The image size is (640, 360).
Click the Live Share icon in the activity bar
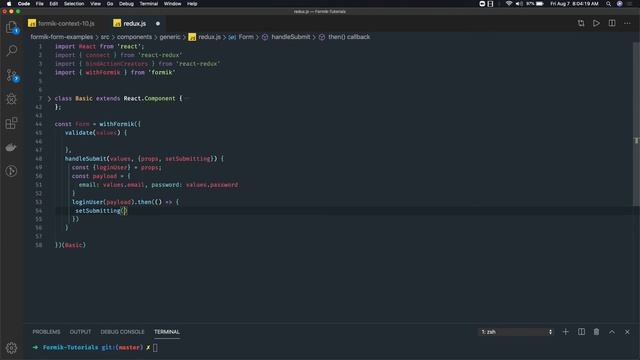[x=11, y=171]
